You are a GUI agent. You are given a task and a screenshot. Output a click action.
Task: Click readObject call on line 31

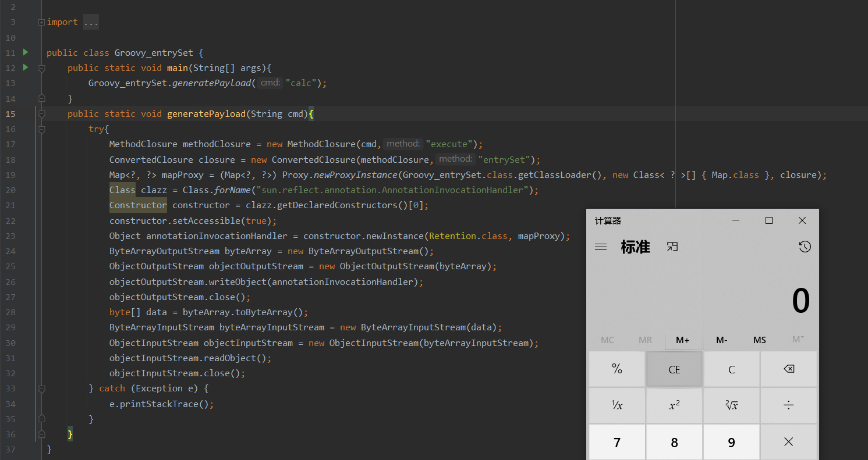coord(229,358)
